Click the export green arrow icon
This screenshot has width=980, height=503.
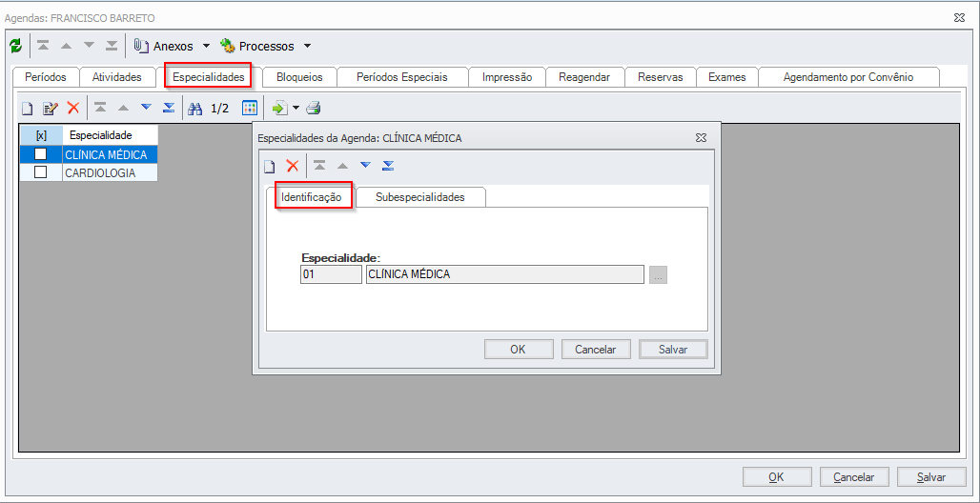point(279,109)
